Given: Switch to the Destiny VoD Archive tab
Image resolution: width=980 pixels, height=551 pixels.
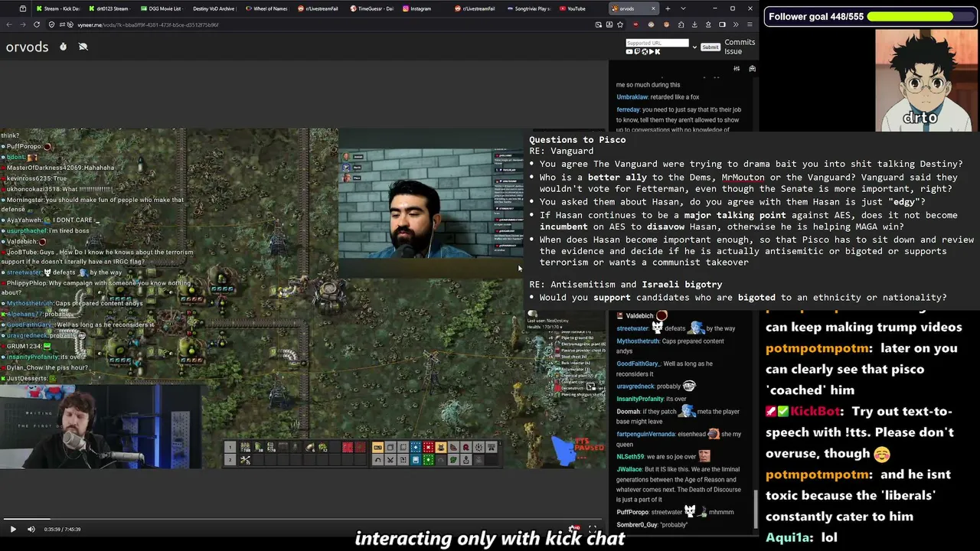Looking at the screenshot, I should pos(213,8).
